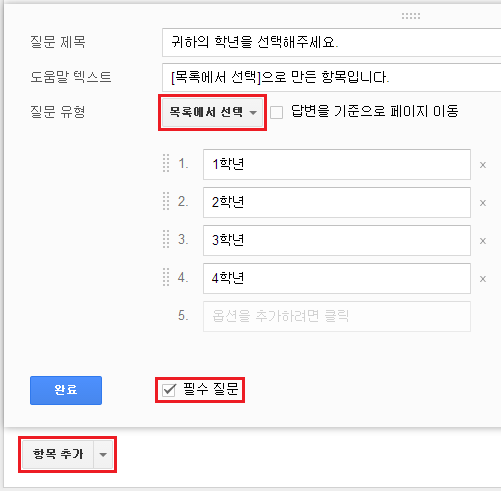Click the drag handle beside option 3
This screenshot has width=501, height=491.
(166, 239)
